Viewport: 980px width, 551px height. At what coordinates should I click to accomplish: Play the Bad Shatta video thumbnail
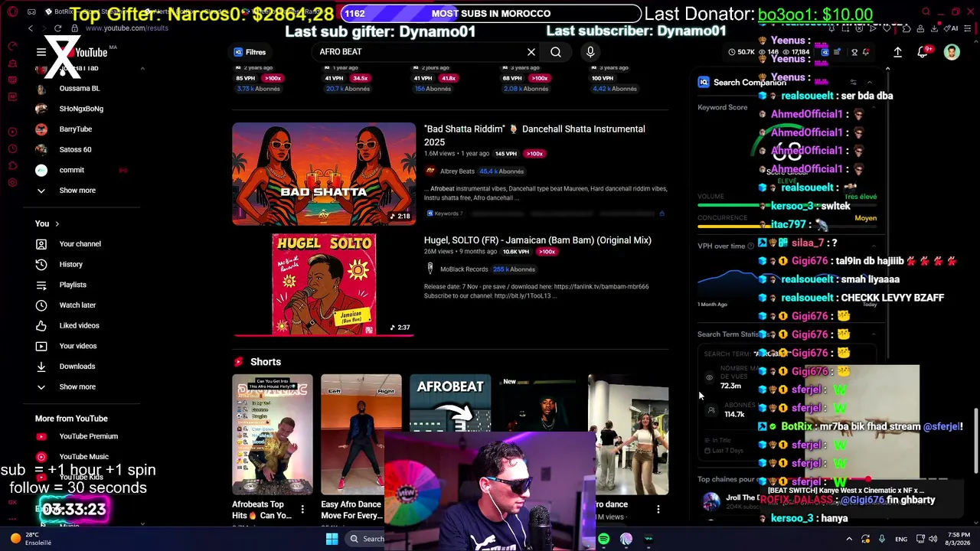pos(324,174)
